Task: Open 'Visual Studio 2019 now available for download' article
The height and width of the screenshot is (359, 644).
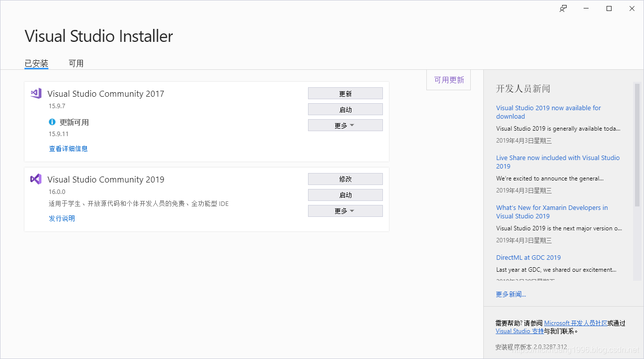Action: click(548, 112)
